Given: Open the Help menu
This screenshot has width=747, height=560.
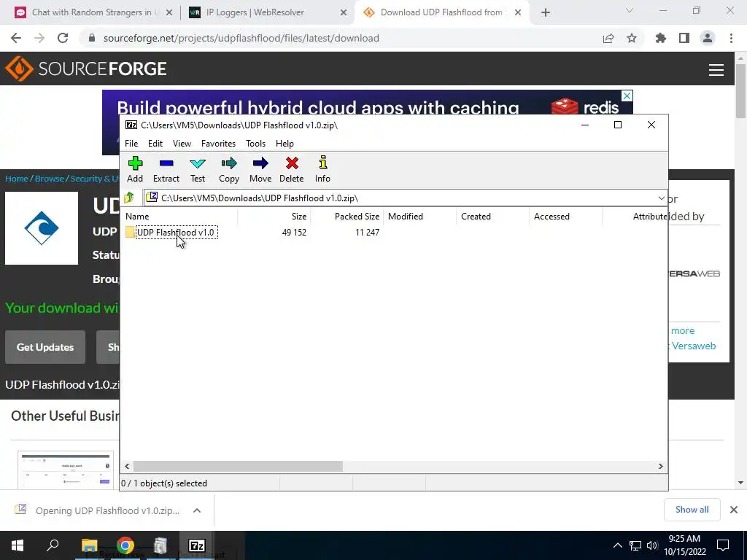Looking at the screenshot, I should coord(285,144).
